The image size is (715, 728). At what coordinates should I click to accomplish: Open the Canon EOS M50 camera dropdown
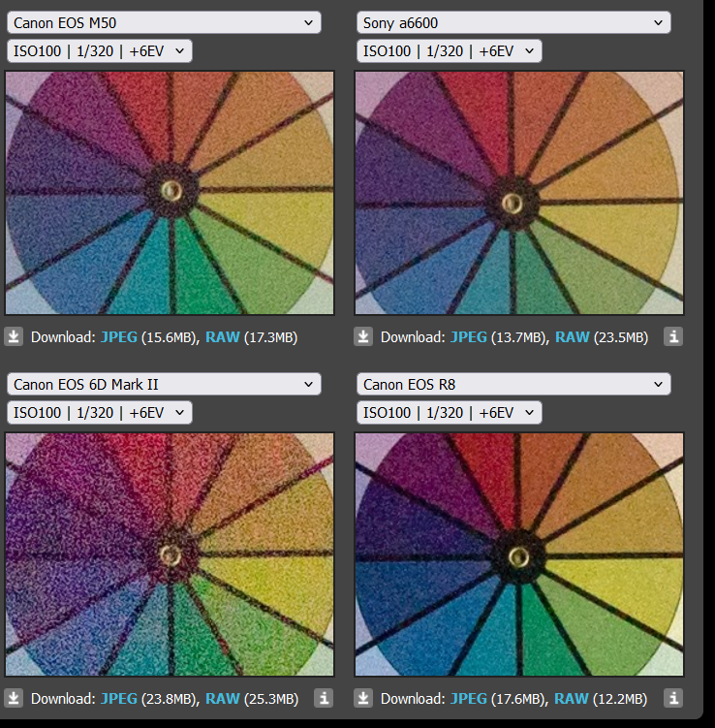click(164, 22)
